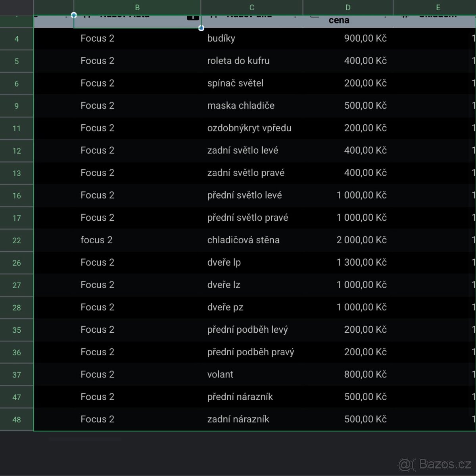
Task: Select column E header
Action: tap(438, 8)
